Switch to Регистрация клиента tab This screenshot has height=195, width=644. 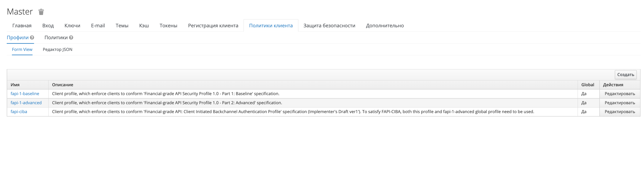(213, 26)
